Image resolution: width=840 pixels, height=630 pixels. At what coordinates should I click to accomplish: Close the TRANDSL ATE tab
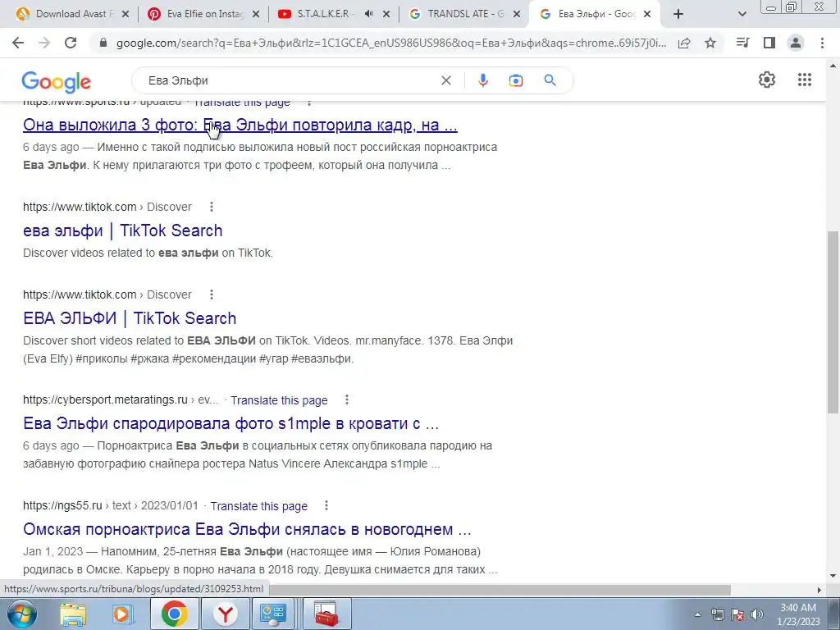click(x=517, y=15)
